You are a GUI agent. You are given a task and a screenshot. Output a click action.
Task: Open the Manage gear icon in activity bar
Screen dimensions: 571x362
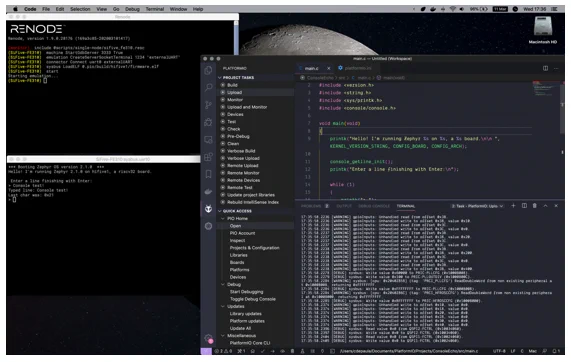pyautogui.click(x=208, y=338)
